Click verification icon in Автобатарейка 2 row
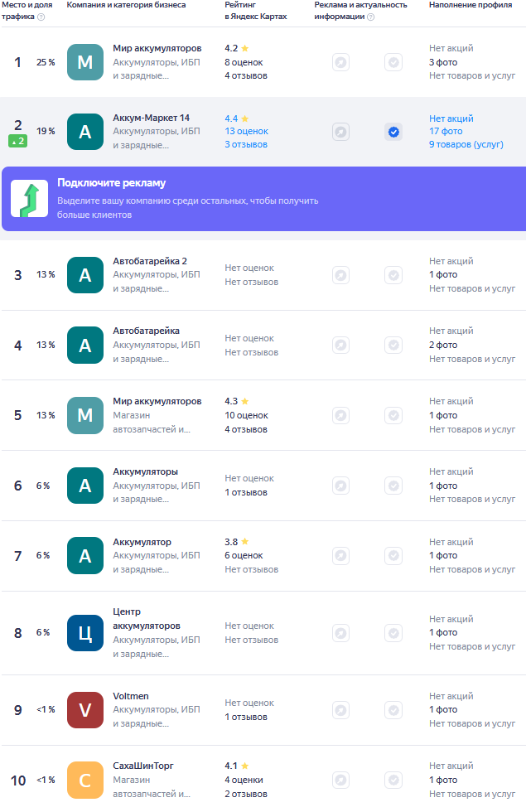This screenshot has height=812, width=526. 393,275
